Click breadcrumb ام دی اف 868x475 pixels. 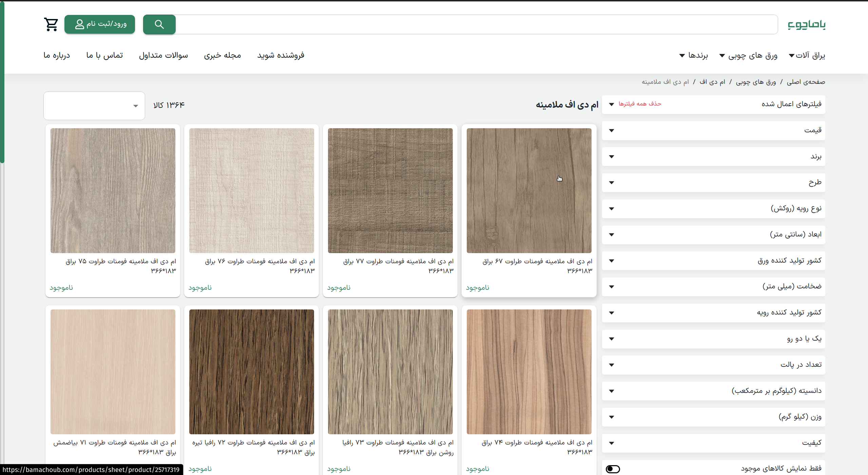[x=712, y=82]
